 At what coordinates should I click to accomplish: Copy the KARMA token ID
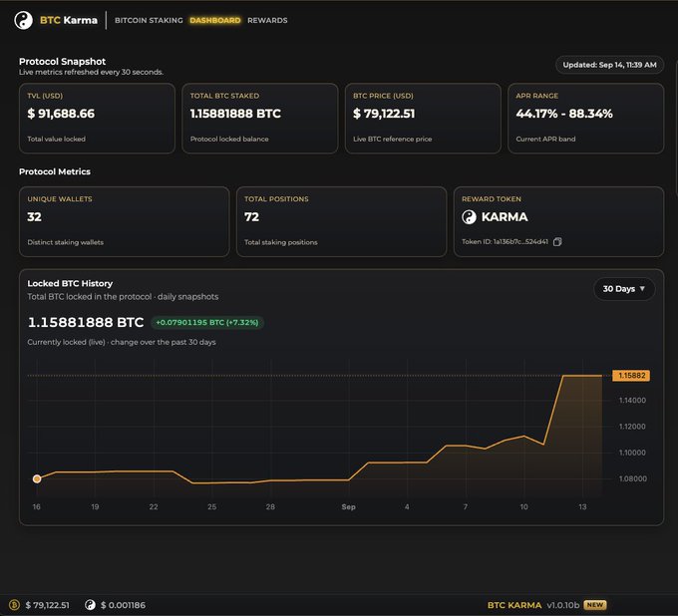click(x=557, y=241)
